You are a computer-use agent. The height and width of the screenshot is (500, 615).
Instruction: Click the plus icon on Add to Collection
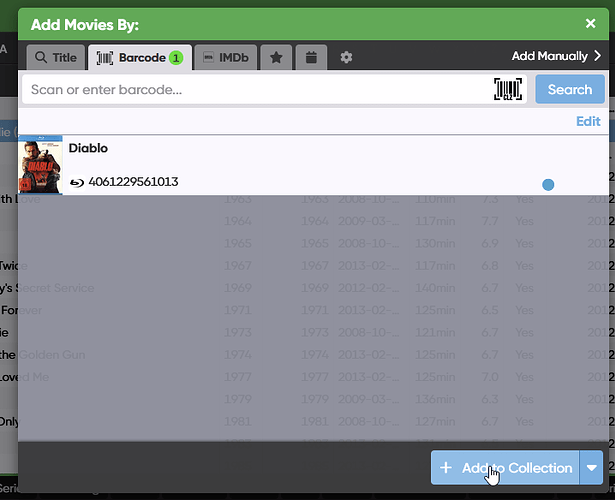pyautogui.click(x=446, y=467)
